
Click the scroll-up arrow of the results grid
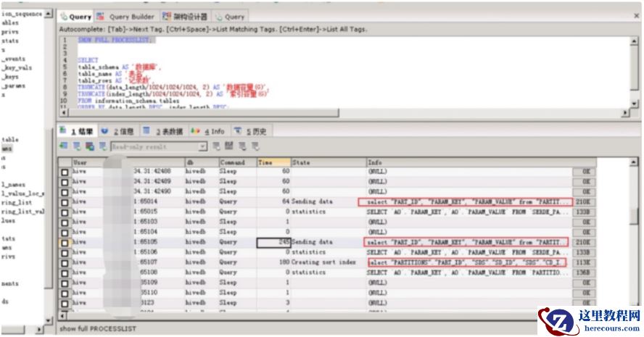coord(634,162)
